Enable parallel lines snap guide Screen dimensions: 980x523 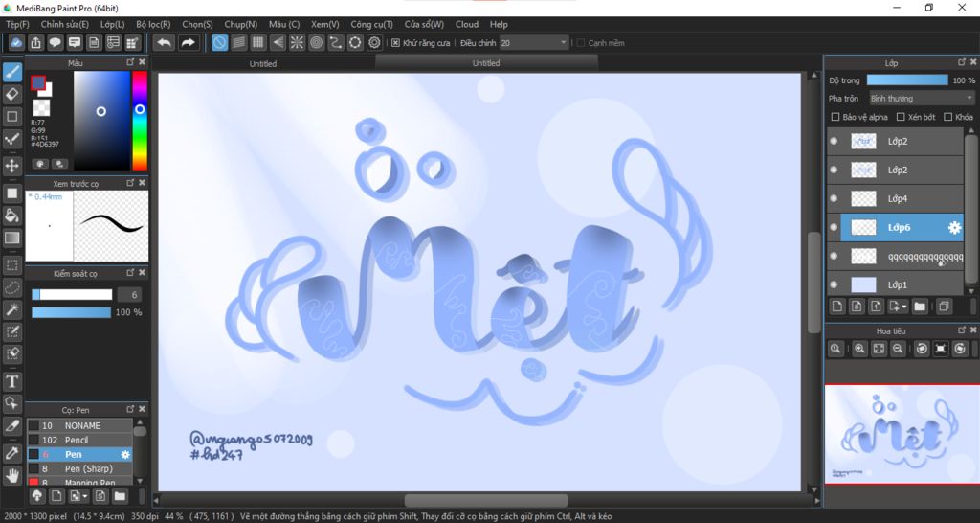238,42
